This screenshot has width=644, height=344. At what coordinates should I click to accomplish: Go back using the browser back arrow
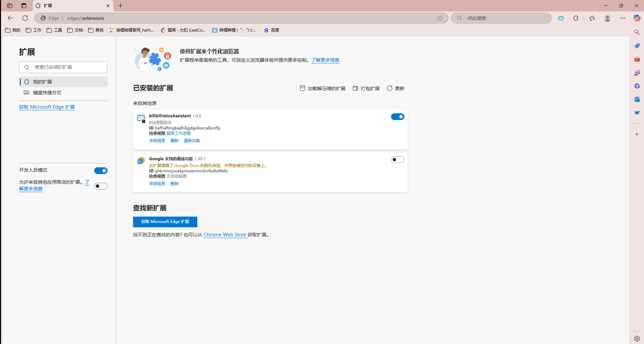(10, 18)
